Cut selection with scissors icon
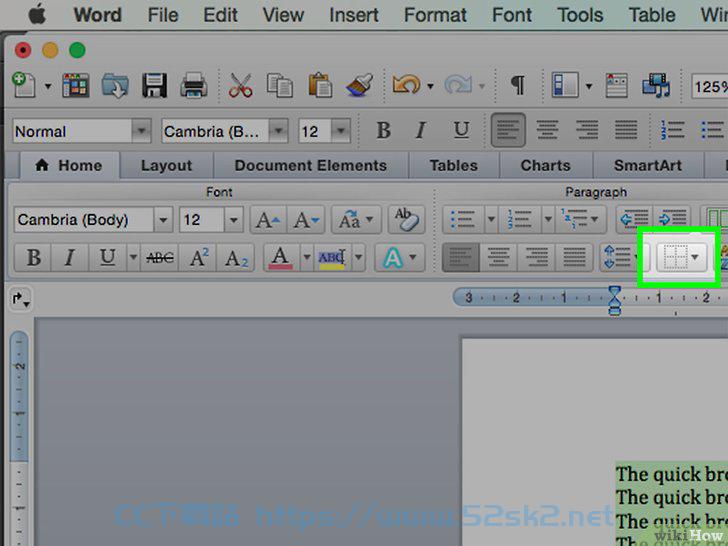Image resolution: width=728 pixels, height=546 pixels. [x=240, y=85]
